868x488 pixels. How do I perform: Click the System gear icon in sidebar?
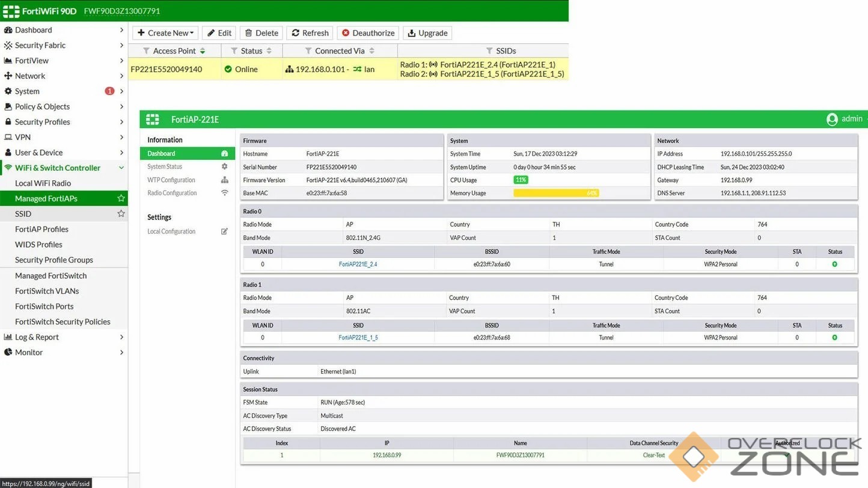point(8,91)
